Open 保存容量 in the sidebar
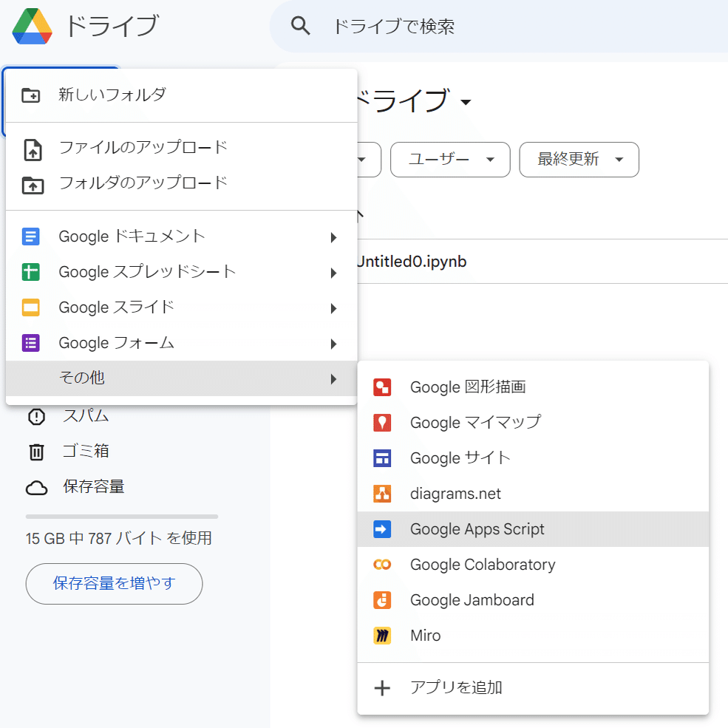 click(x=94, y=487)
